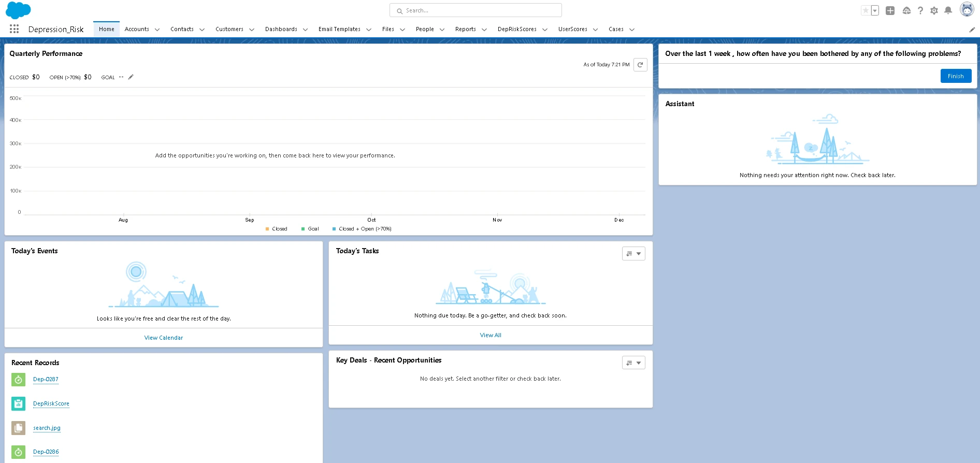Click the Favorites star icon

click(x=866, y=10)
